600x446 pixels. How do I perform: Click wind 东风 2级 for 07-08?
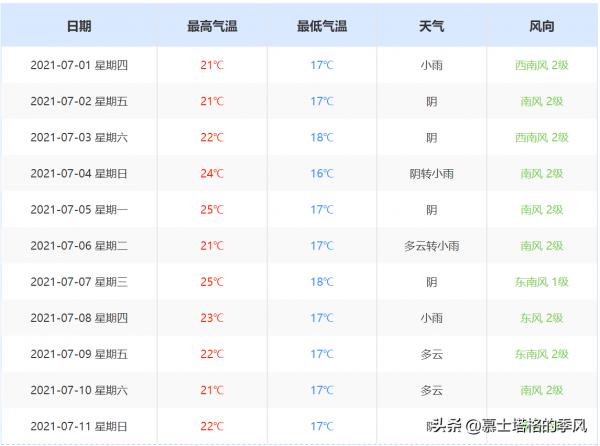541,318
